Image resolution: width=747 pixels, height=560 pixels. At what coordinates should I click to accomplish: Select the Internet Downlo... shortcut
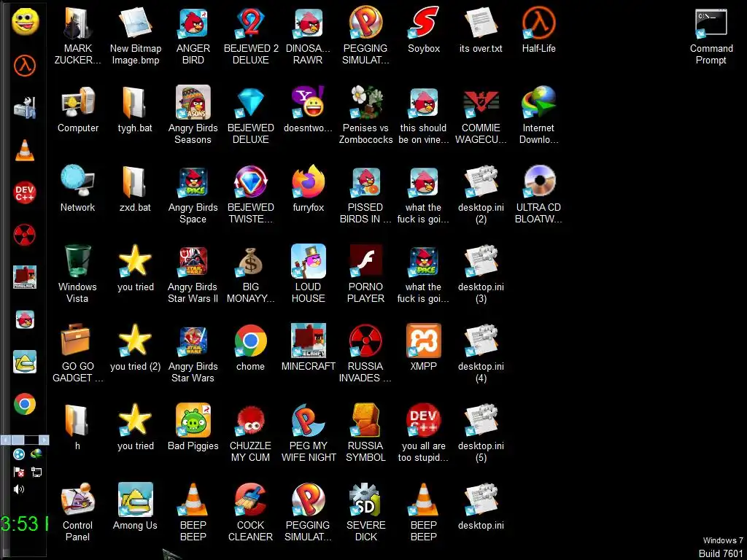pyautogui.click(x=539, y=114)
